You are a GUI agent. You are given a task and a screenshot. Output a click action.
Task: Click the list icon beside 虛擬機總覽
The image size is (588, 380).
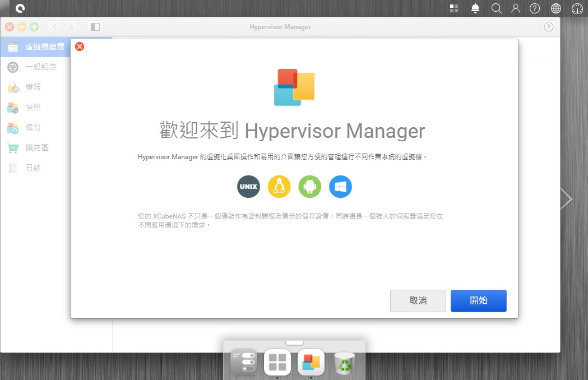click(13, 47)
